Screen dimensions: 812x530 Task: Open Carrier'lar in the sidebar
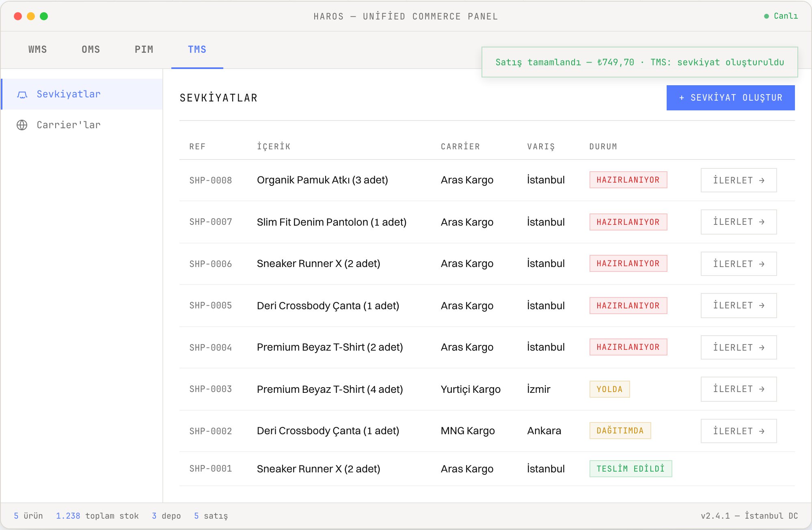pos(82,125)
